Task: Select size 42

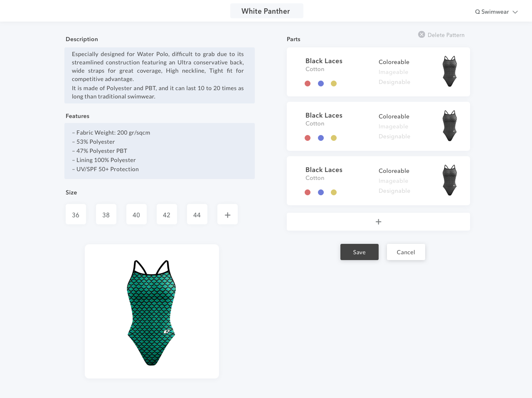Action: tap(167, 214)
